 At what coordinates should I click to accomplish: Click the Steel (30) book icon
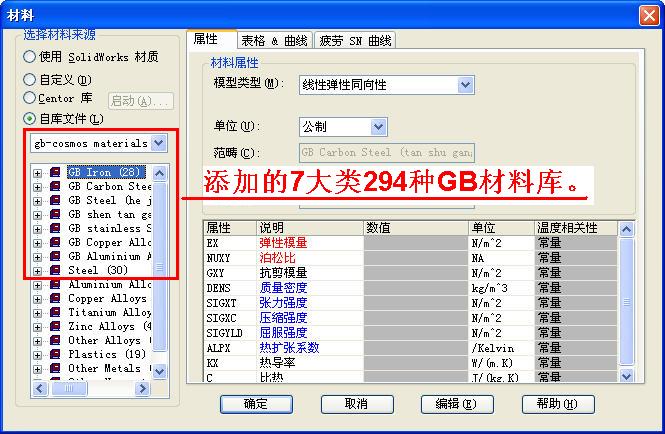tap(55, 270)
